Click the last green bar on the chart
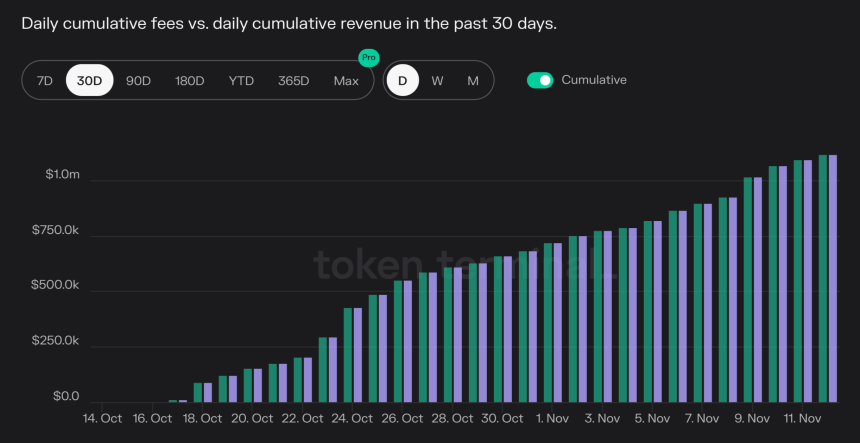This screenshot has height=443, width=860. pos(823,278)
